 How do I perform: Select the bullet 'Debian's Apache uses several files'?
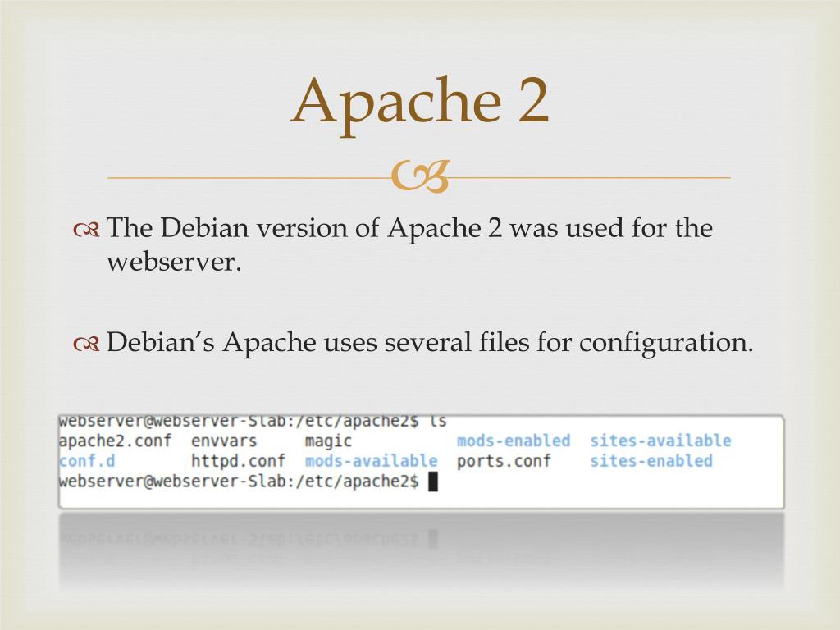click(x=430, y=344)
